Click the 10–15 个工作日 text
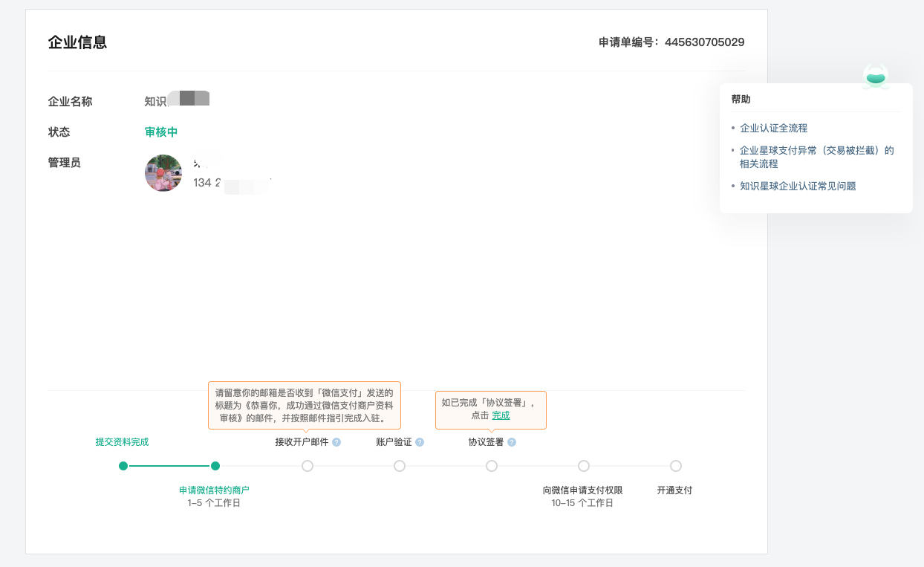Image resolution: width=924 pixels, height=567 pixels. pyautogui.click(x=582, y=503)
